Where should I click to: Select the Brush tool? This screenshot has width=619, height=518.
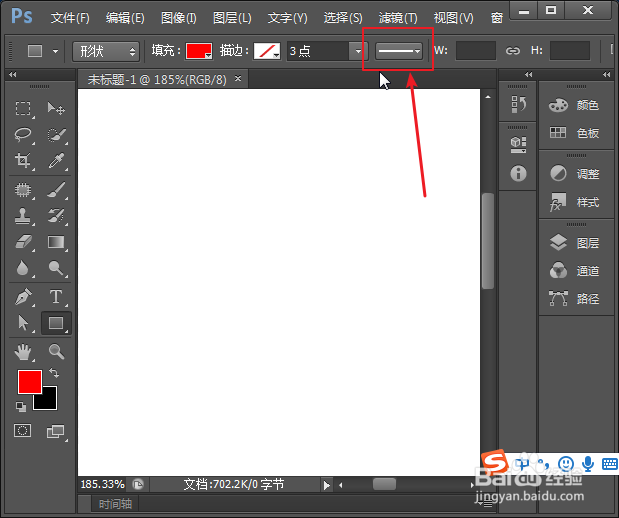[x=56, y=190]
